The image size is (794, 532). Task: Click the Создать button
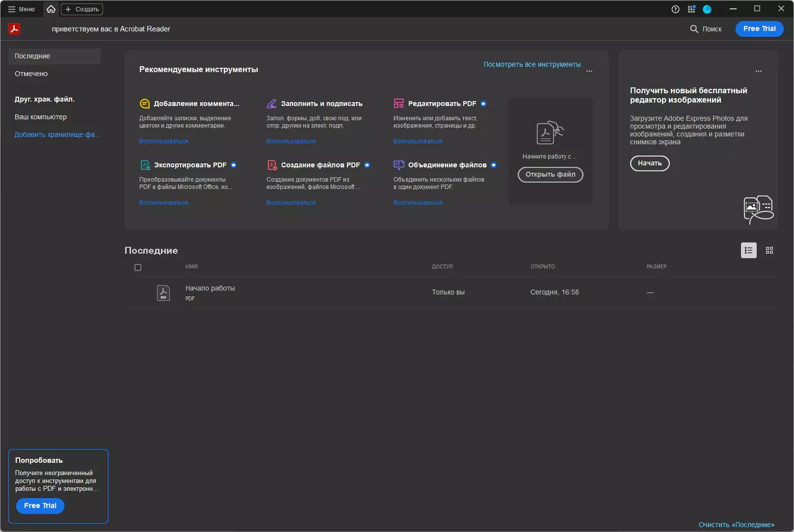(x=82, y=9)
